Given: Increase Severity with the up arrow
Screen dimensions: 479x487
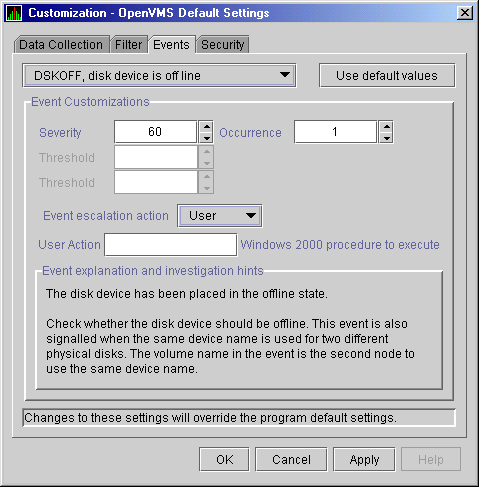Looking at the screenshot, I should (207, 127).
